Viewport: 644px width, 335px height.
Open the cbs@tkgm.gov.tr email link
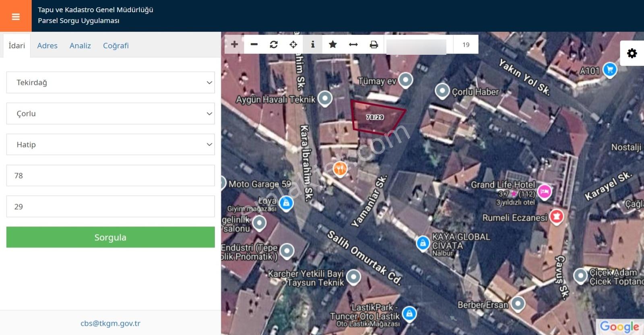(110, 323)
